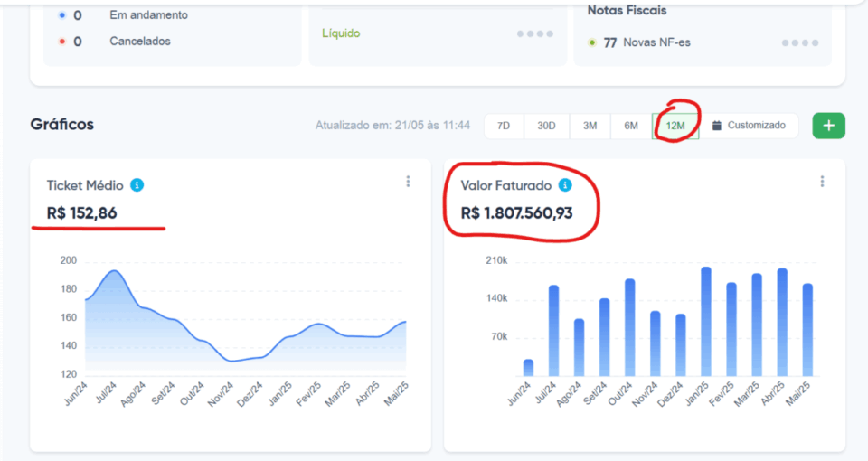Click the R$ 152,86 ticket value
868x461 pixels.
pyautogui.click(x=82, y=213)
